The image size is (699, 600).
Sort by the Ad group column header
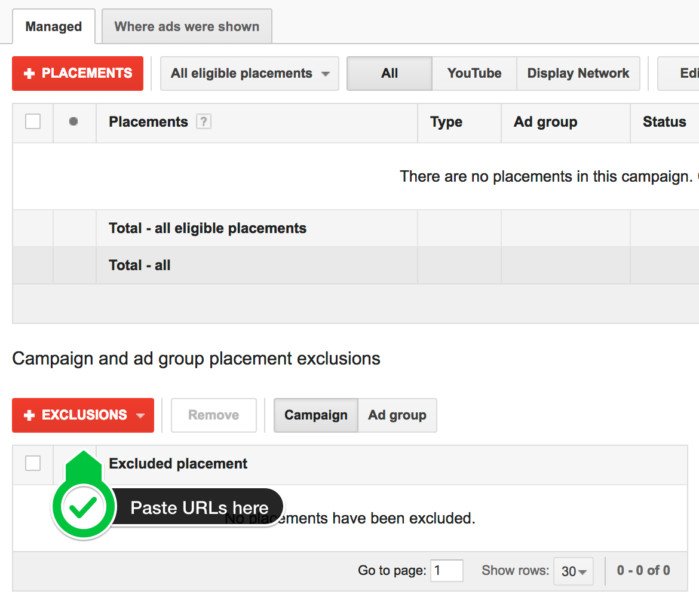(545, 122)
